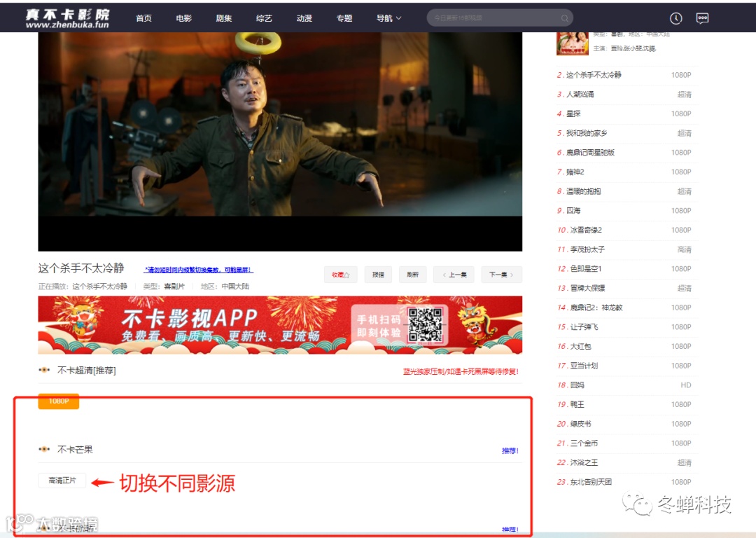
Task: Open 鸭王 in ranking list
Action: [577, 404]
